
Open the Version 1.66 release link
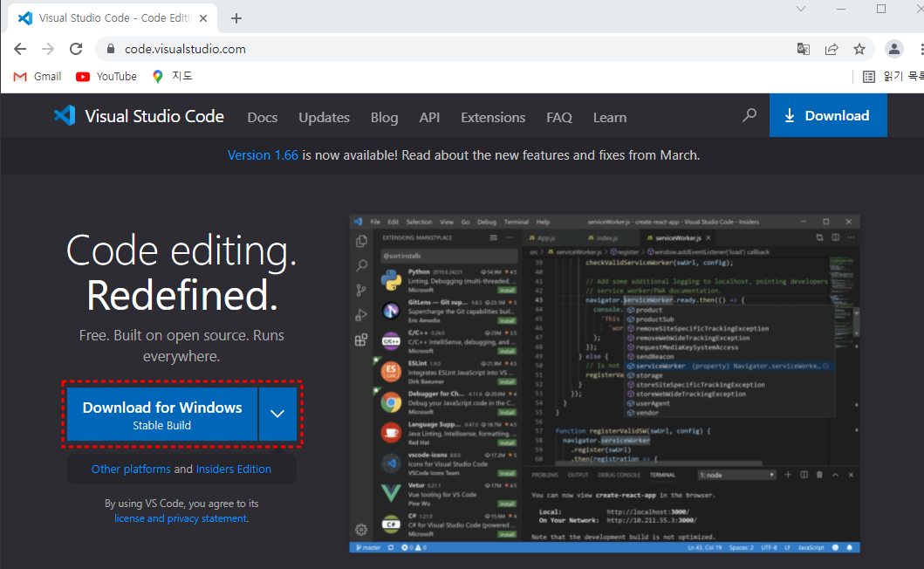(x=263, y=155)
